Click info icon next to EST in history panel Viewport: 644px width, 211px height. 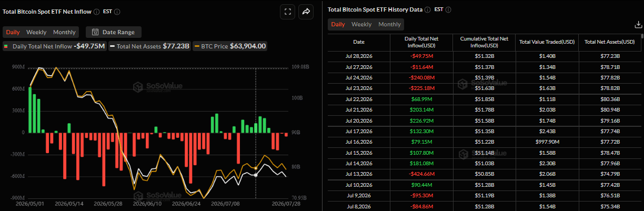click(448, 9)
